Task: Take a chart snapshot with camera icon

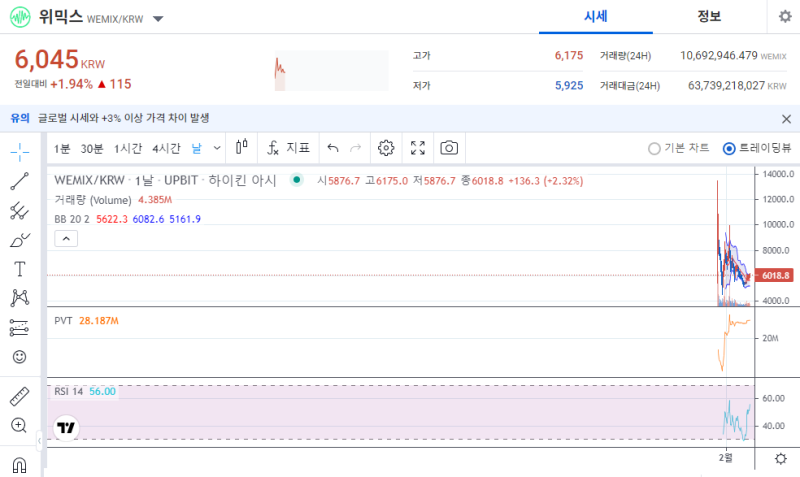Action: 449,148
